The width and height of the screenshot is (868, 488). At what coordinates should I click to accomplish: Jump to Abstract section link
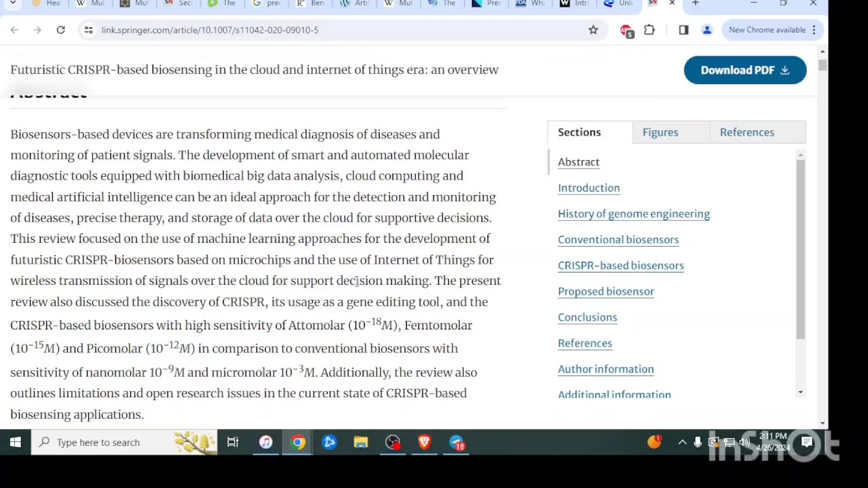pos(578,162)
